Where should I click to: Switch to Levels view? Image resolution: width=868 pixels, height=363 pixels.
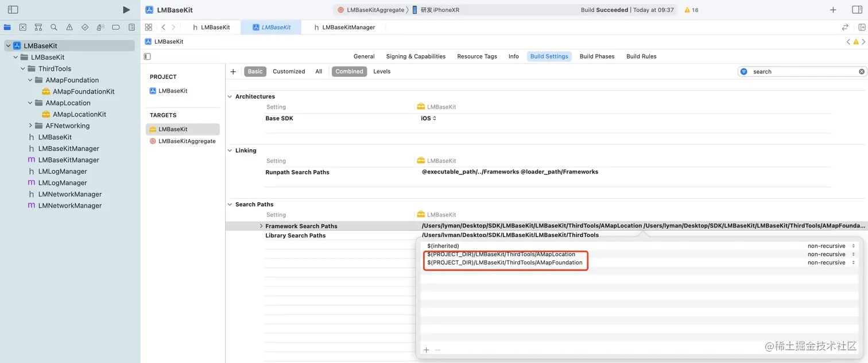[x=382, y=72]
